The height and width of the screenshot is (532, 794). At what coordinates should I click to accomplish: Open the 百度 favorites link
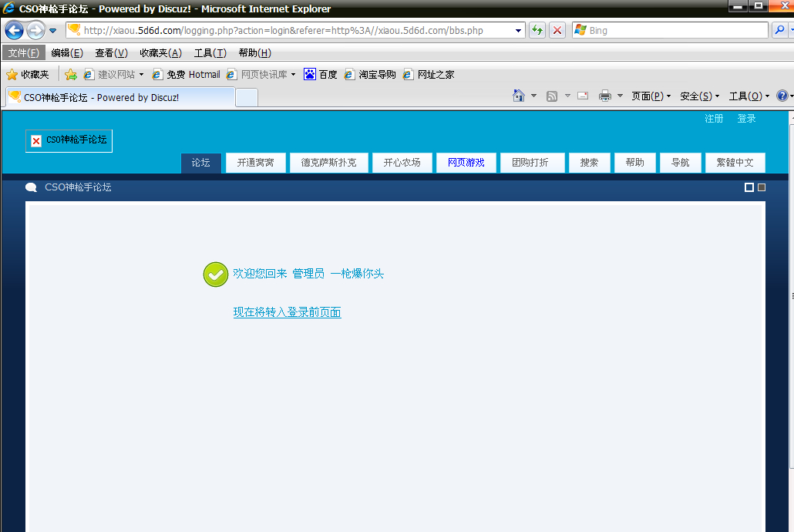click(321, 75)
